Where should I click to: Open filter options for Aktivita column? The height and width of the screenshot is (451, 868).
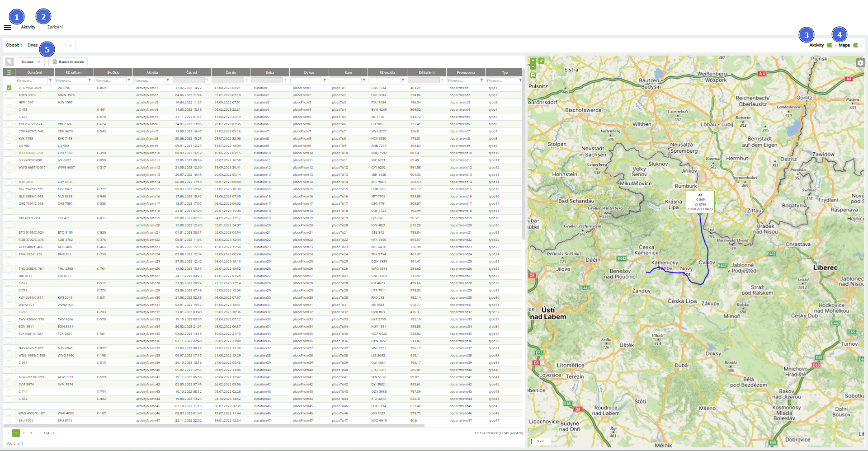(x=168, y=80)
